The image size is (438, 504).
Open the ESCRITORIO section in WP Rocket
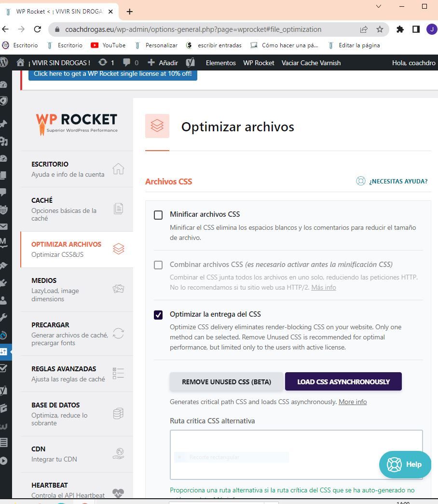tap(77, 169)
